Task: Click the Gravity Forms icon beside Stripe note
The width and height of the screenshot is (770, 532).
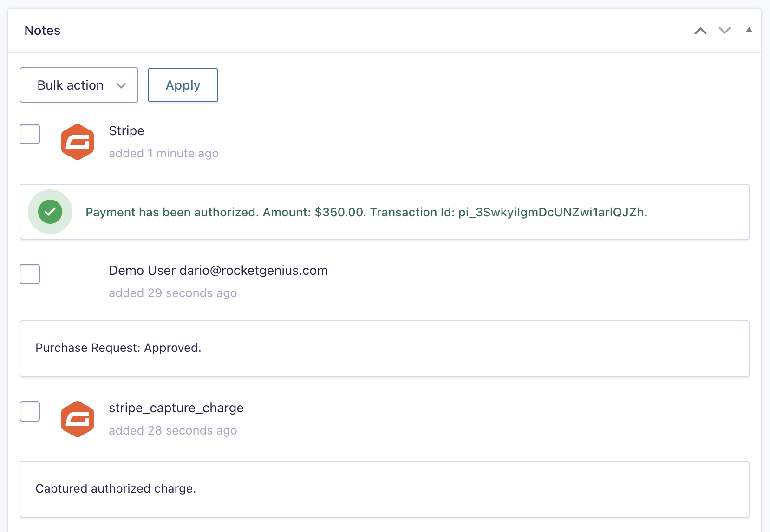Action: tap(78, 142)
